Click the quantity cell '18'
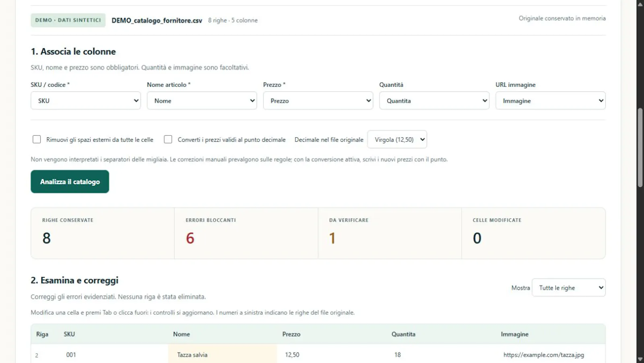Viewport: 644px width, 363px height. click(x=442, y=355)
